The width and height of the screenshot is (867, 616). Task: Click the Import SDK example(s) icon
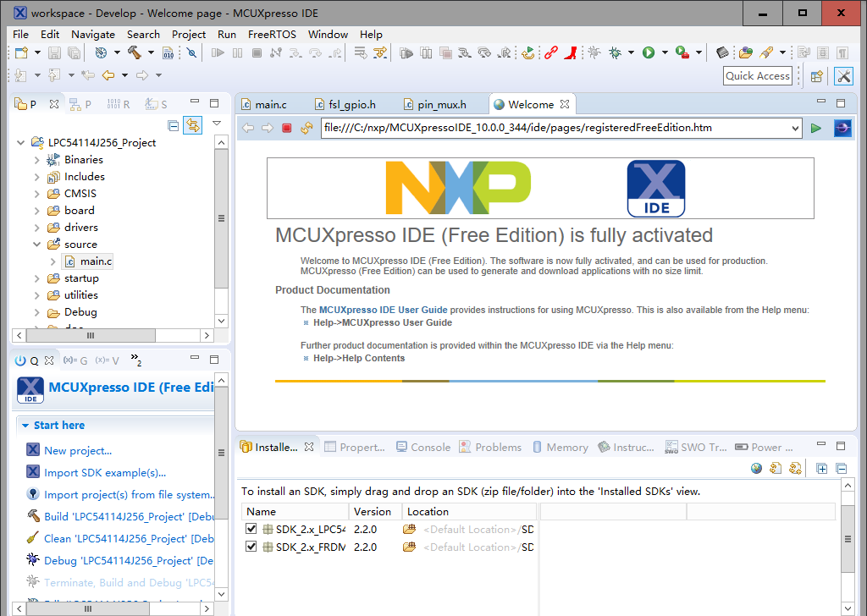33,472
